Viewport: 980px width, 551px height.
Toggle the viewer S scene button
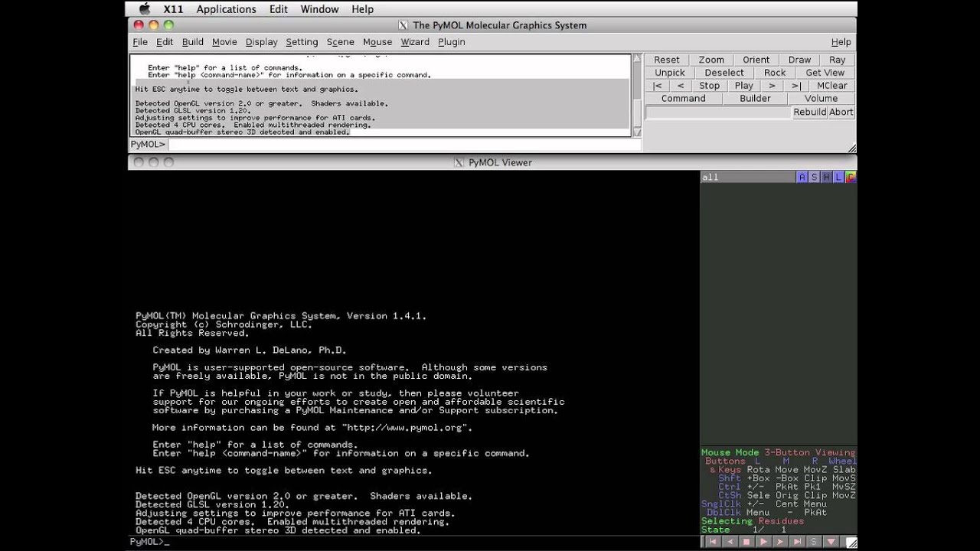click(814, 542)
